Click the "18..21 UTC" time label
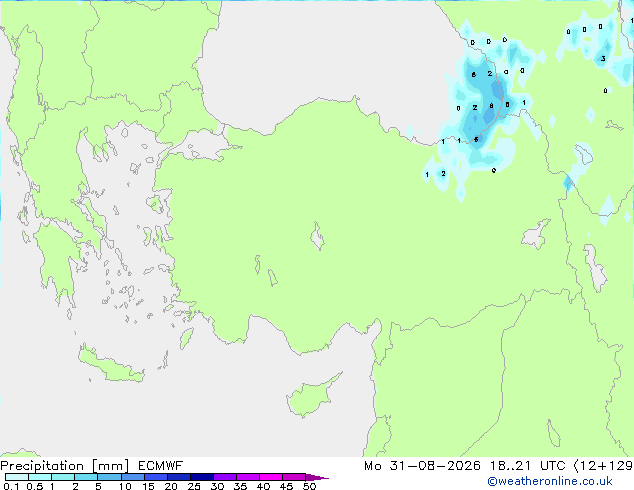The width and height of the screenshot is (634, 490). [x=527, y=466]
